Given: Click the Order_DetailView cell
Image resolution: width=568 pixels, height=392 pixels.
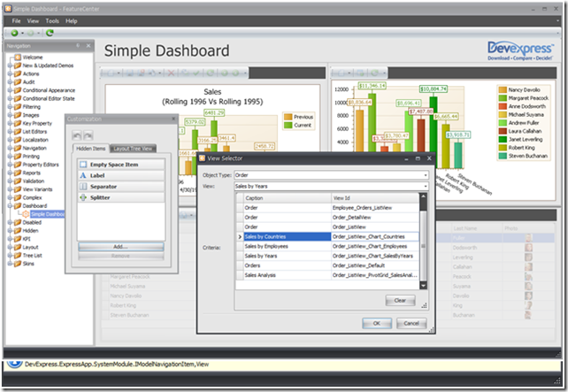Looking at the screenshot, I should (375, 218).
